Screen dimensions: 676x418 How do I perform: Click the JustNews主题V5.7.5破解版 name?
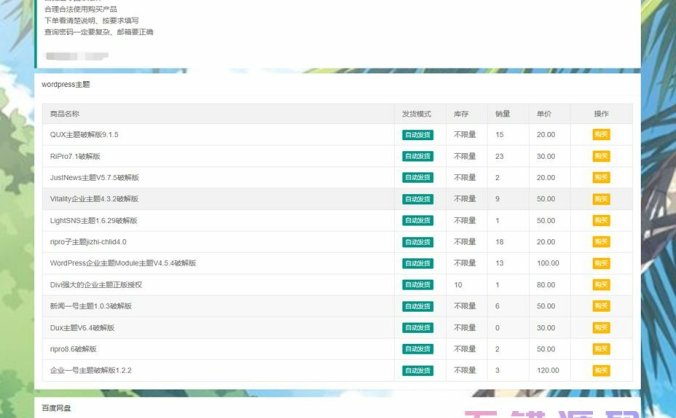click(94, 177)
